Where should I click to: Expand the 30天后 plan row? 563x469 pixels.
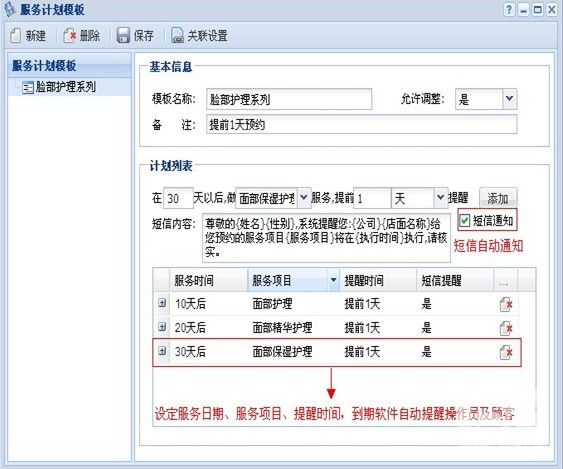tap(162, 350)
